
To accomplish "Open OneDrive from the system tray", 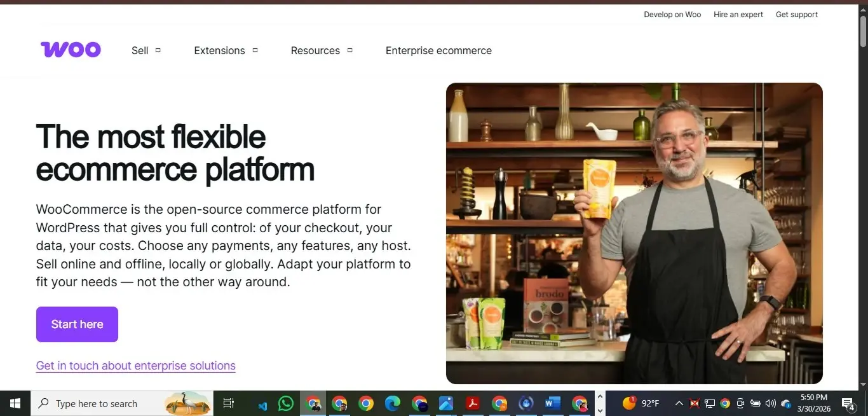I will pyautogui.click(x=785, y=403).
